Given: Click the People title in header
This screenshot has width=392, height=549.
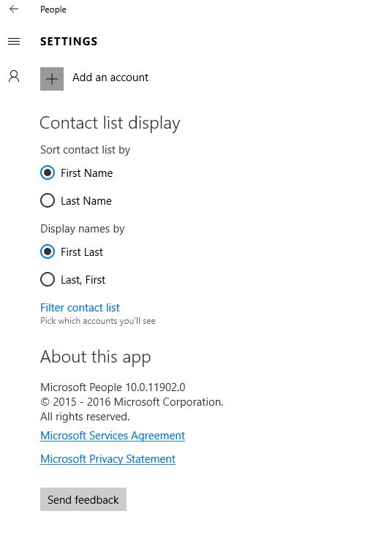Looking at the screenshot, I should click(x=53, y=10).
